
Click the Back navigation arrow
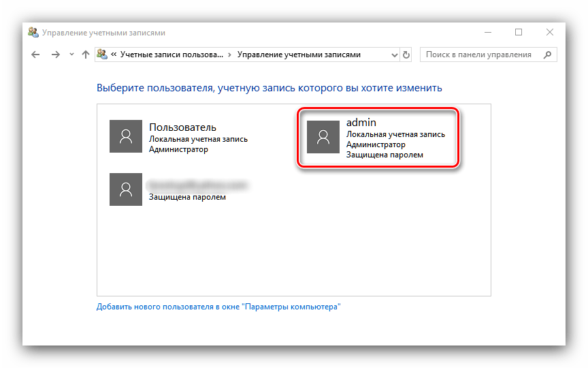(x=36, y=55)
